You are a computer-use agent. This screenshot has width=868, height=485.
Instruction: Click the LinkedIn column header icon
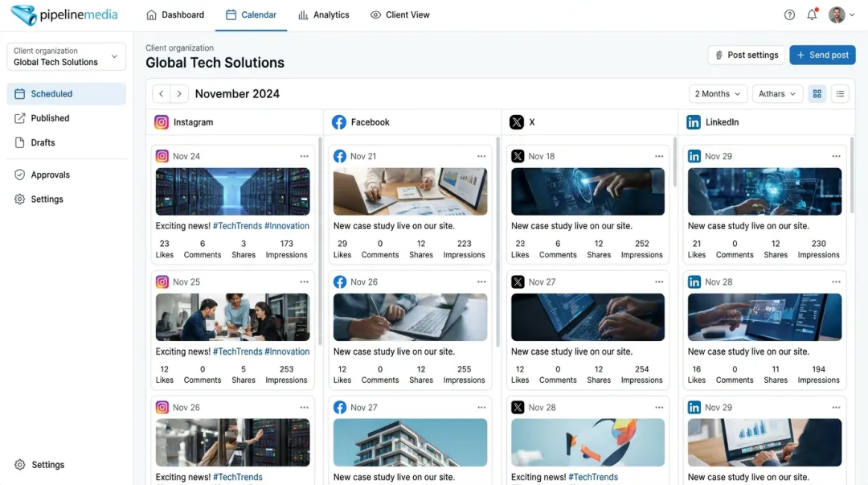[x=694, y=122]
